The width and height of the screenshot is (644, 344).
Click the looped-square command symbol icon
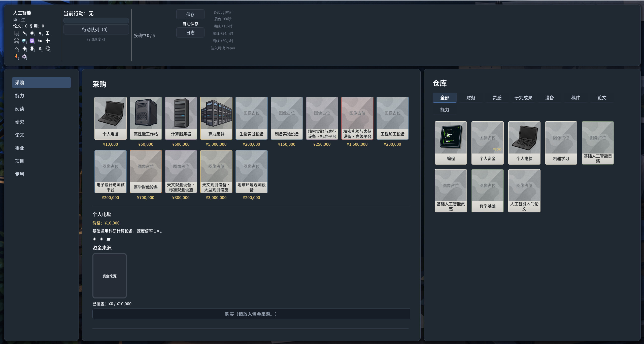click(x=16, y=41)
